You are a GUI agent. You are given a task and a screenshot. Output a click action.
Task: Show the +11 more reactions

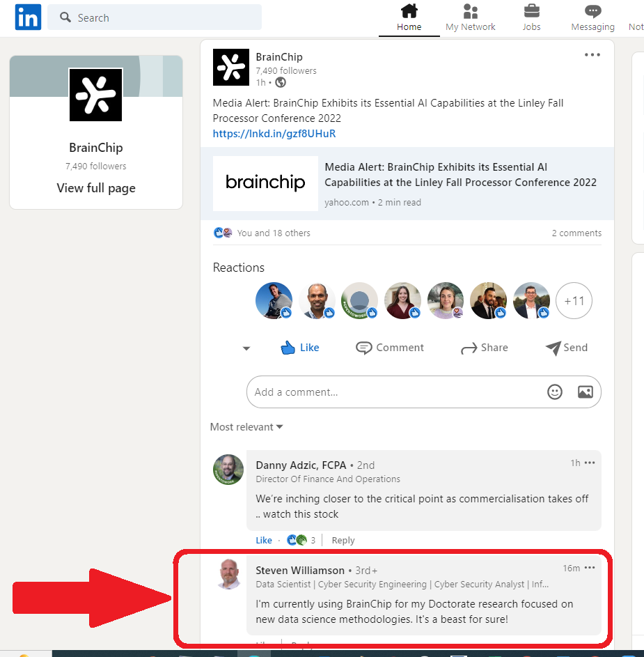coord(574,300)
